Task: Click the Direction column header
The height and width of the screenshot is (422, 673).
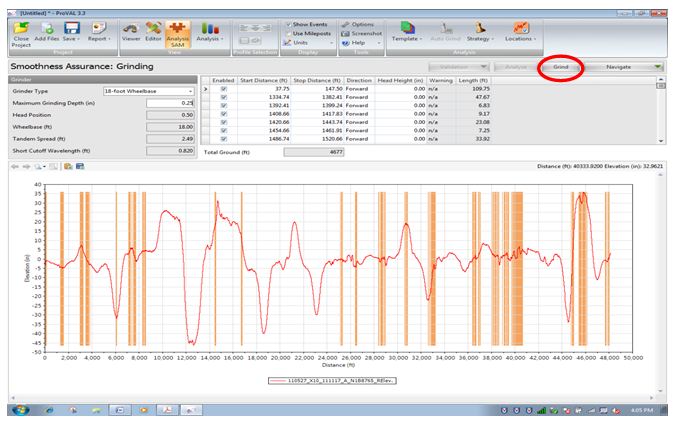Action: pos(359,80)
